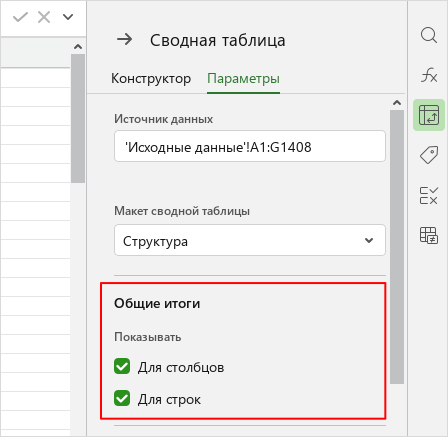Collapse panel with arrow next to Сводная таблица
The image size is (448, 437).
coord(124,40)
